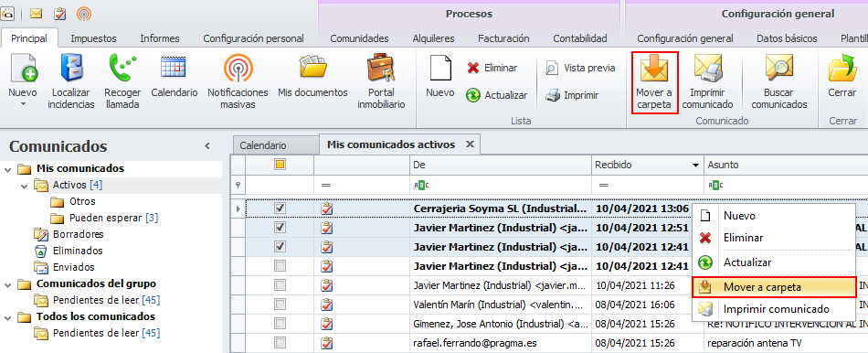Choose Imprimir comunicado in context menu
This screenshot has width=868, height=353.
pyautogui.click(x=775, y=309)
